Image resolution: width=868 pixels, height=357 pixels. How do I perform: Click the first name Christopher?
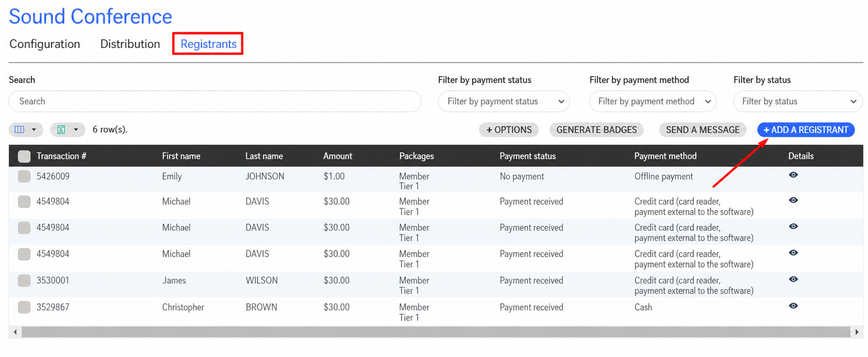pyautogui.click(x=183, y=307)
